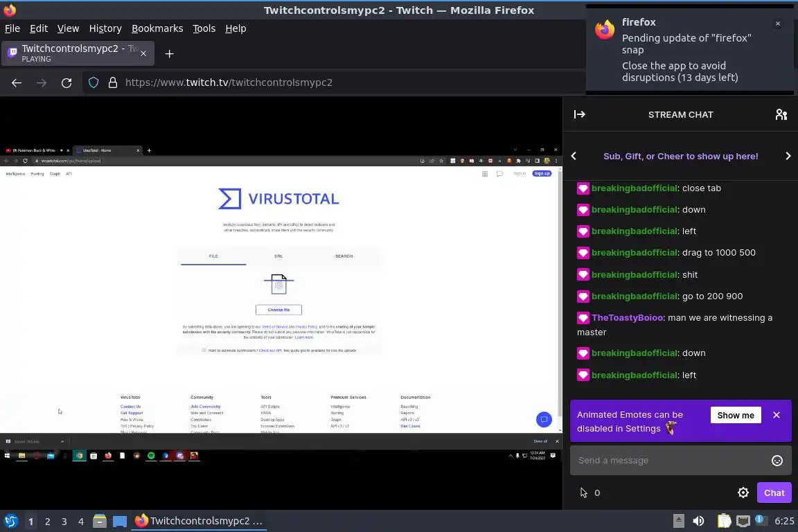This screenshot has height=532, width=798.
Task: Click the purple Chat send button
Action: click(x=774, y=493)
